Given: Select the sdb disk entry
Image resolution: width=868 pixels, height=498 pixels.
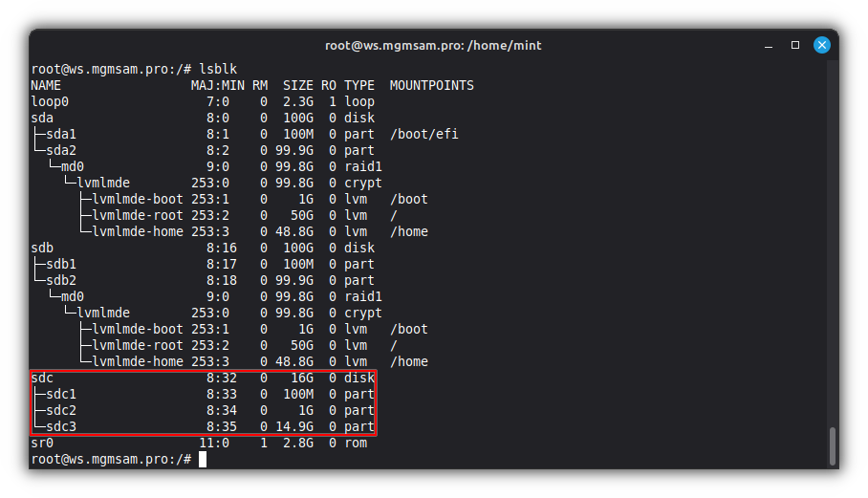Looking at the screenshot, I should pyautogui.click(x=43, y=248).
